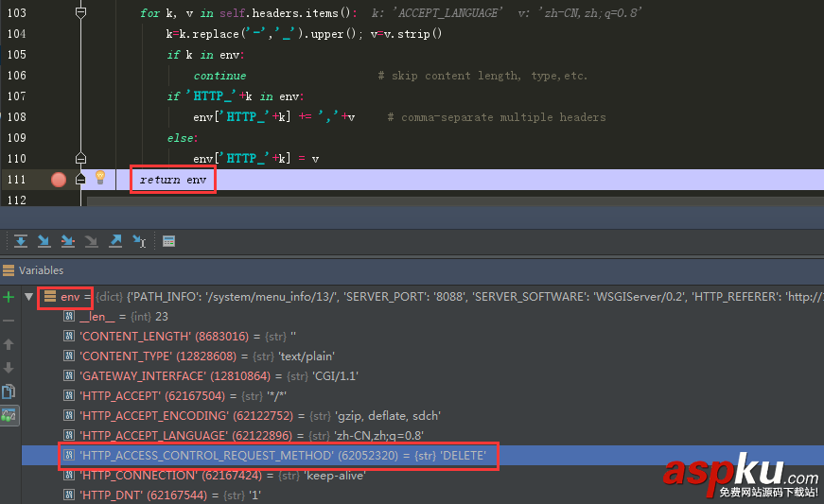Move the watch up with up arrow
The image size is (824, 504).
(x=9, y=344)
